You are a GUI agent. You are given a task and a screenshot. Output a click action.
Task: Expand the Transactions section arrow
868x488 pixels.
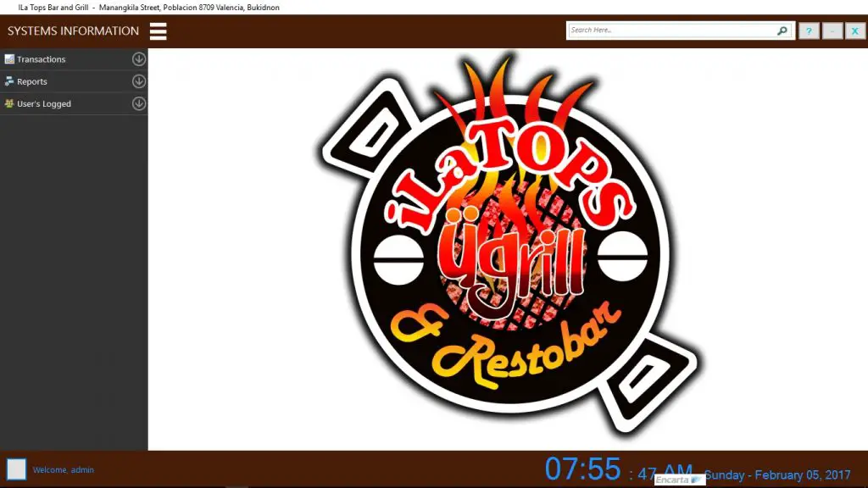(x=139, y=59)
